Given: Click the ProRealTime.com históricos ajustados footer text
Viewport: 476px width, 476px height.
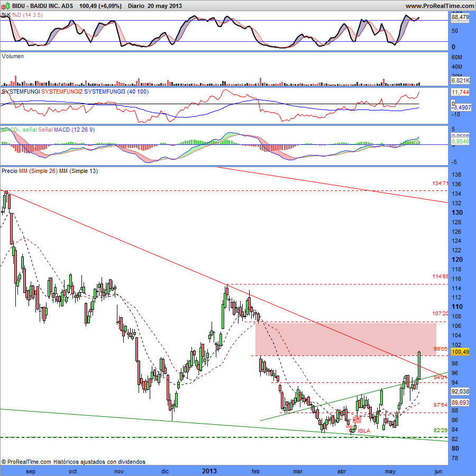Looking at the screenshot, I should (x=73, y=462).
